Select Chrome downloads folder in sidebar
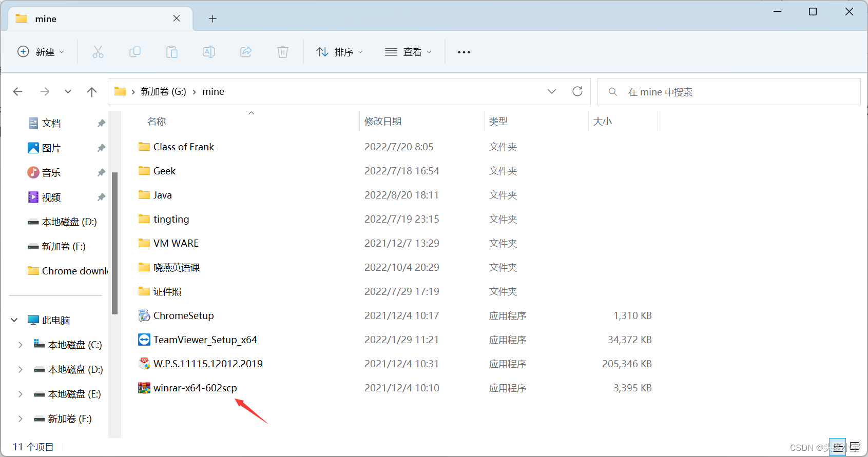 click(67, 271)
